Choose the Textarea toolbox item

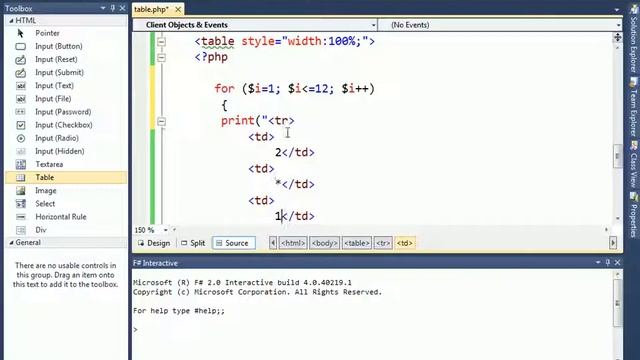(x=66, y=164)
